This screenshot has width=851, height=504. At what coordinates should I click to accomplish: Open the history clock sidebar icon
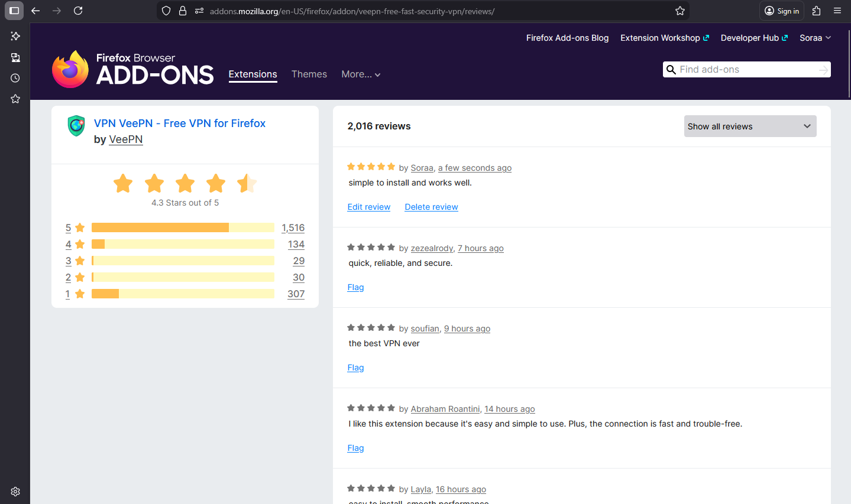pyautogui.click(x=15, y=78)
